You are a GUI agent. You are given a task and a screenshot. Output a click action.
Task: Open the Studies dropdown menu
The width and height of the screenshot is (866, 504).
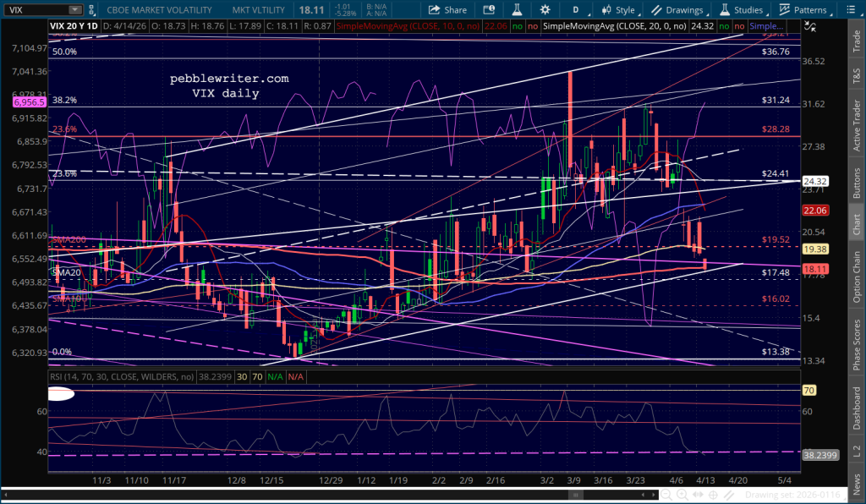tap(741, 10)
